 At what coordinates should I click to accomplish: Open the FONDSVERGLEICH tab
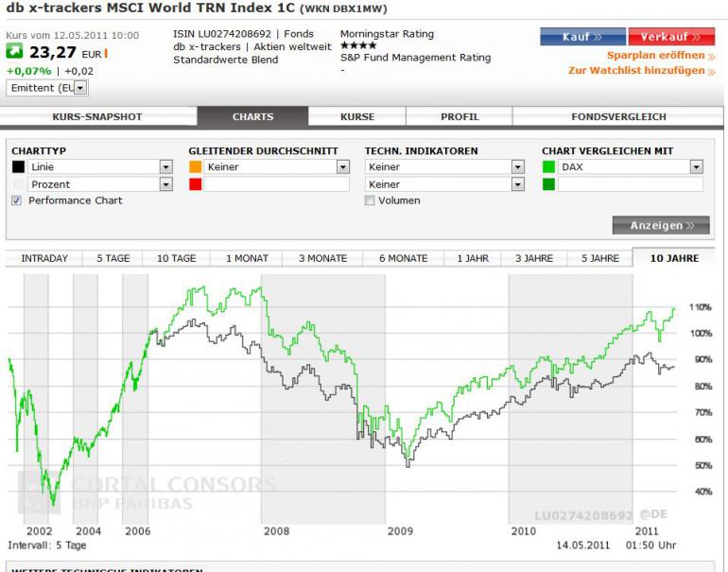618,116
